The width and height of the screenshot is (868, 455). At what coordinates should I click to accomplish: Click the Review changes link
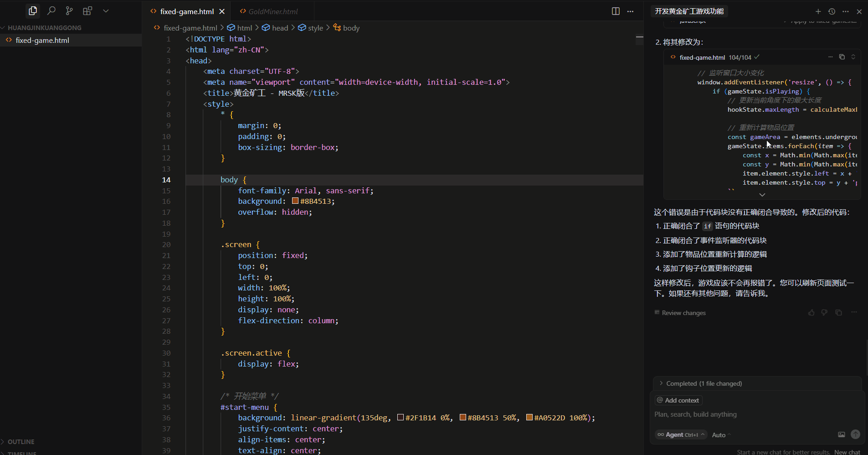tap(683, 313)
